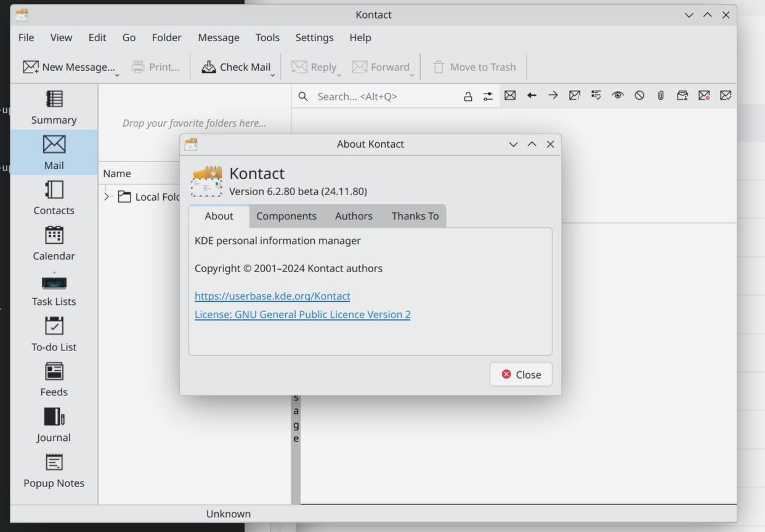Open the Check Mail dropdown arrow
Viewport: 765px width, 532px height.
pyautogui.click(x=273, y=75)
